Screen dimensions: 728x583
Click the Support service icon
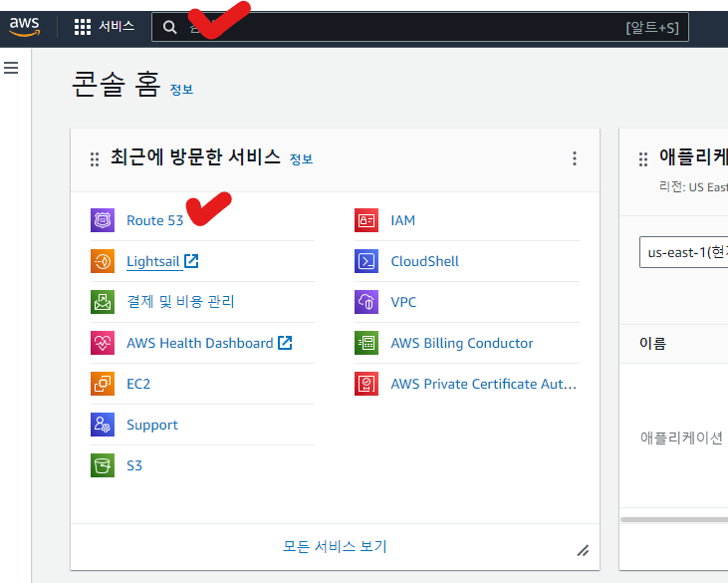(x=103, y=425)
